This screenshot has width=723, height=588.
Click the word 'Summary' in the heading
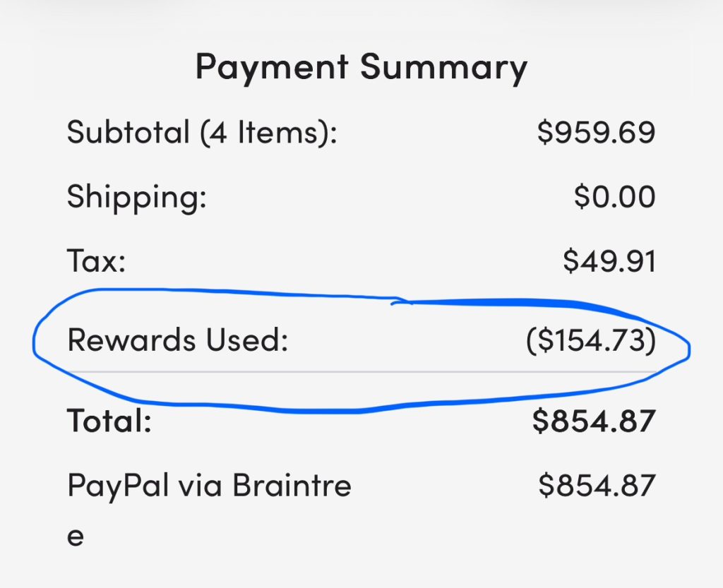click(443, 68)
